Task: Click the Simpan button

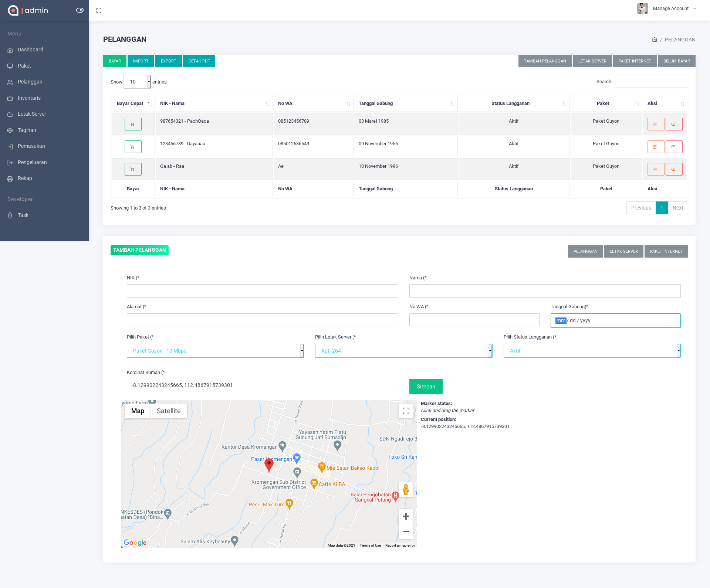Action: tap(426, 386)
